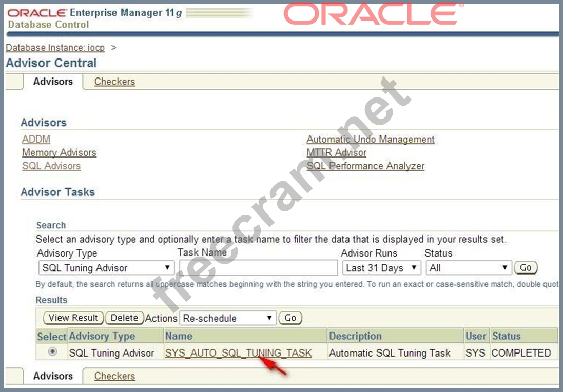The height and width of the screenshot is (392, 563).
Task: Expand the Advisory Type dropdown
Action: click(106, 268)
